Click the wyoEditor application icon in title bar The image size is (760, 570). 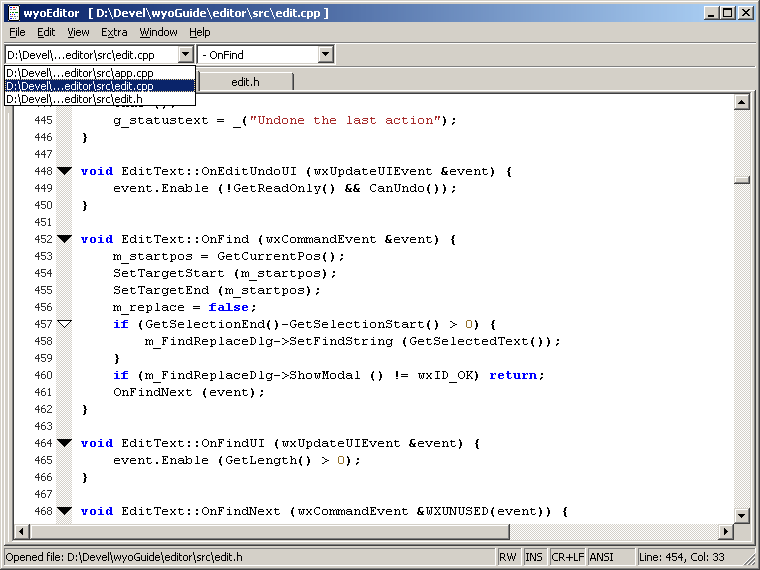click(13, 13)
